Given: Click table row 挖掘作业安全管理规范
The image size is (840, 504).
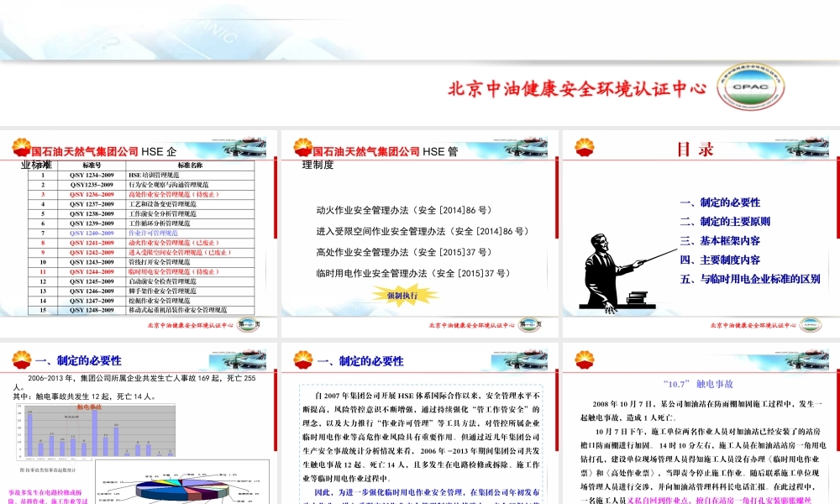Looking at the screenshot, I should tap(141, 301).
